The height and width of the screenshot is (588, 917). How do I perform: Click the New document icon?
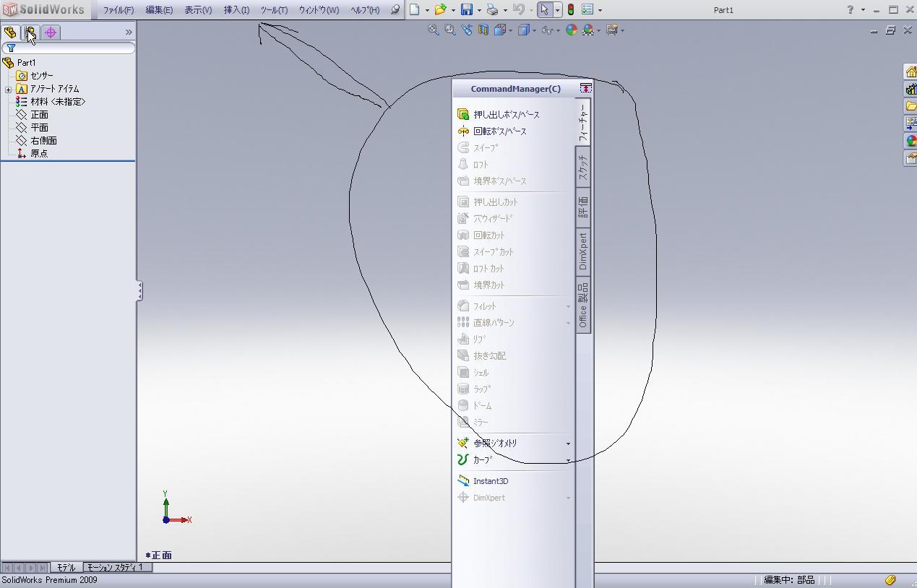[415, 10]
